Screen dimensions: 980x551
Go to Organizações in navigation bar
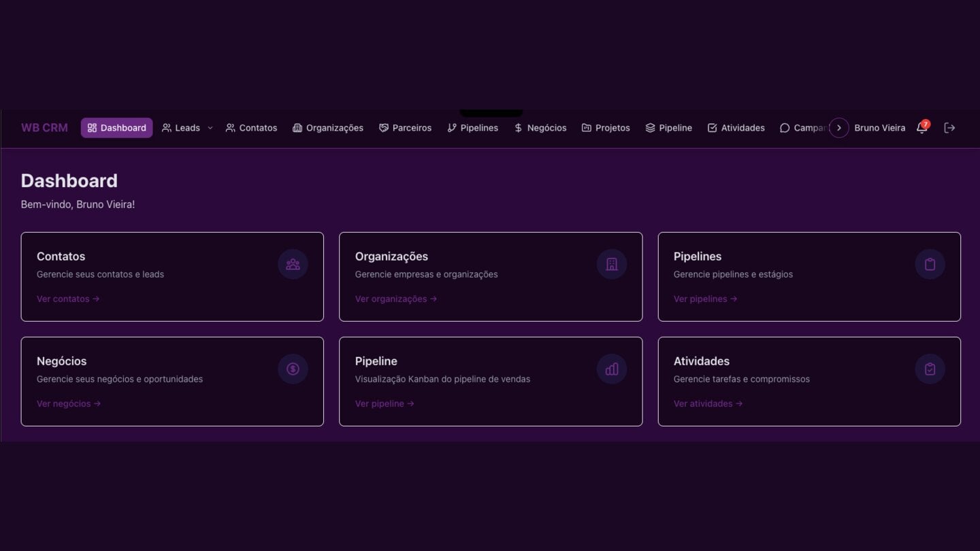(328, 128)
